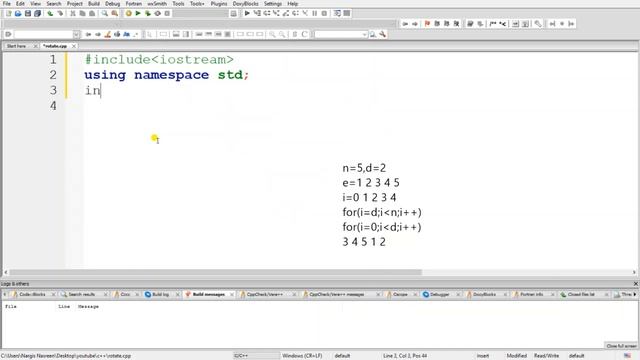Open the build target dropdown
This screenshot has height=360, width=640.
pos(200,13)
